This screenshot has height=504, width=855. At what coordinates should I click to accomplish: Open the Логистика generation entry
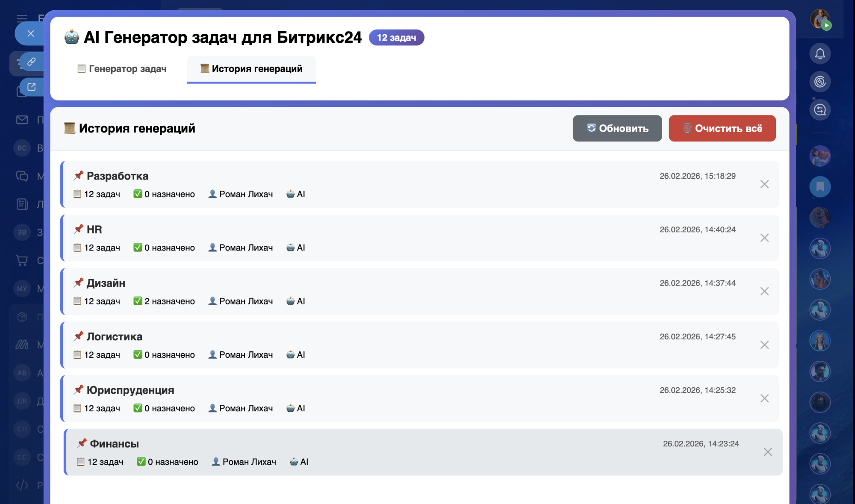(420, 345)
